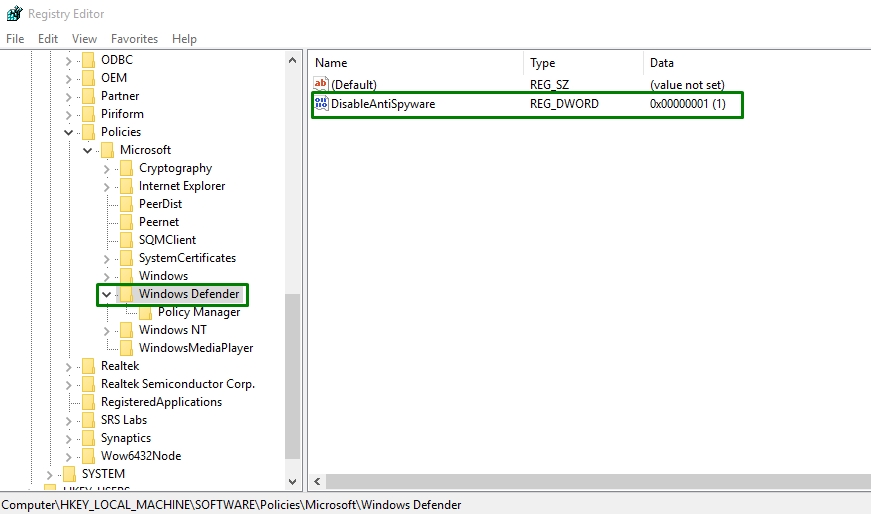Click the Partner folder icon
Image resolution: width=871 pixels, height=514 pixels.
pos(88,96)
